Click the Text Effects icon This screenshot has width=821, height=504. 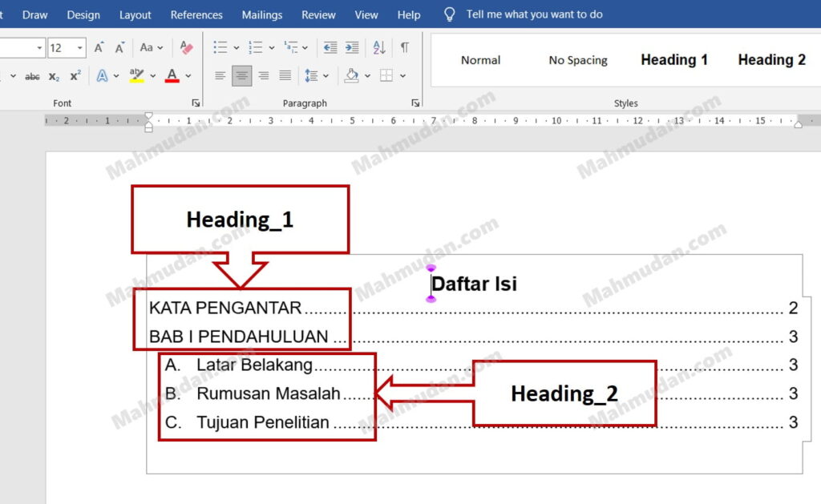102,76
